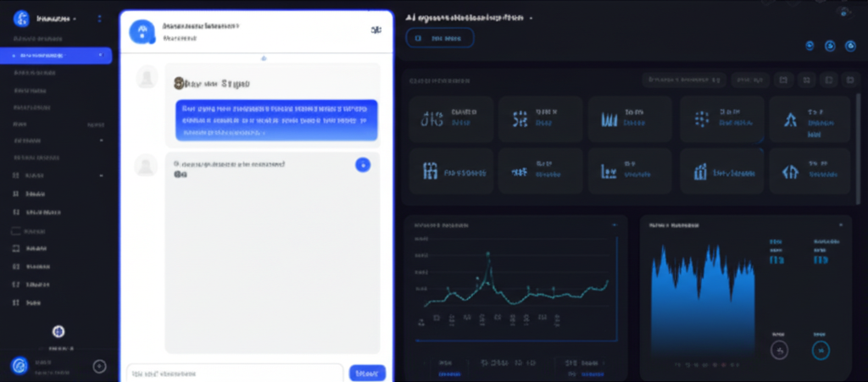Screen dimensions: 868x382
Task: Click the scrollbar beside the cards grid
Action: point(858,149)
